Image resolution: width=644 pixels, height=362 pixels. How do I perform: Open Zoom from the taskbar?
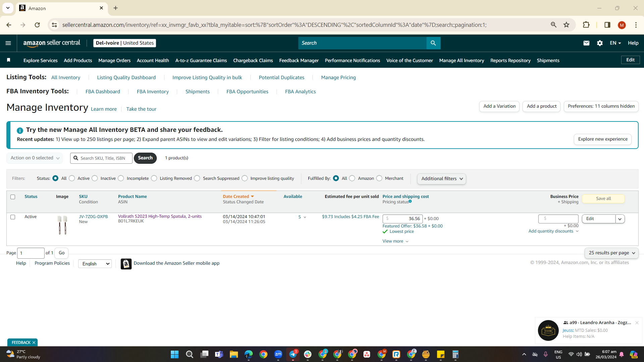coord(278,354)
